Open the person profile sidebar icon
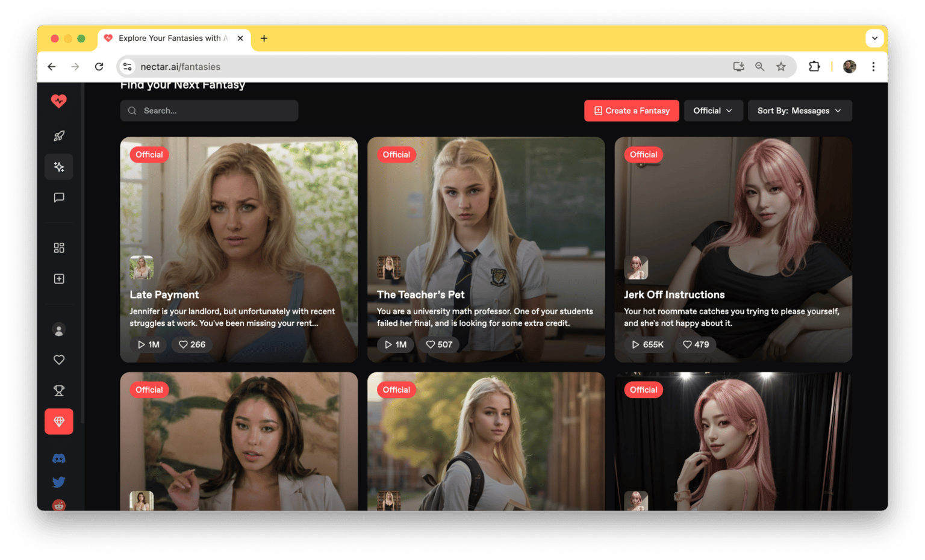The height and width of the screenshot is (560, 925). [x=59, y=330]
